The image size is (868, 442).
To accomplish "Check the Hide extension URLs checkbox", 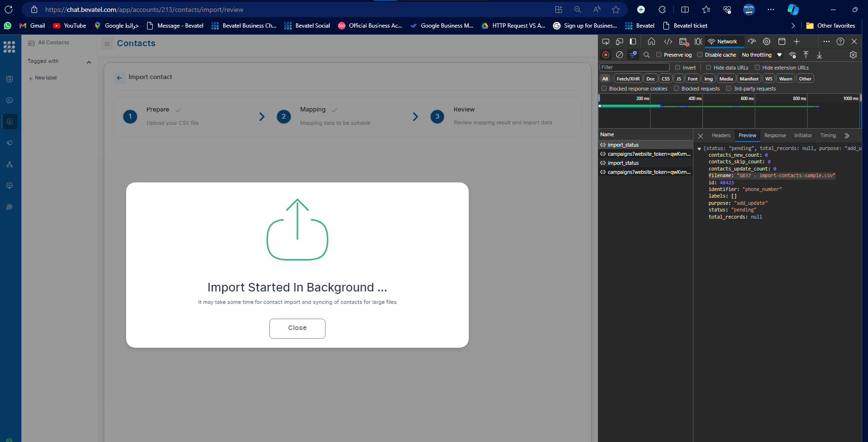I will point(757,68).
